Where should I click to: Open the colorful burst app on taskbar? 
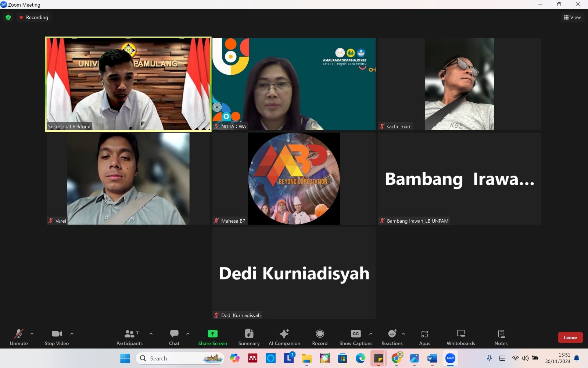[x=325, y=358]
